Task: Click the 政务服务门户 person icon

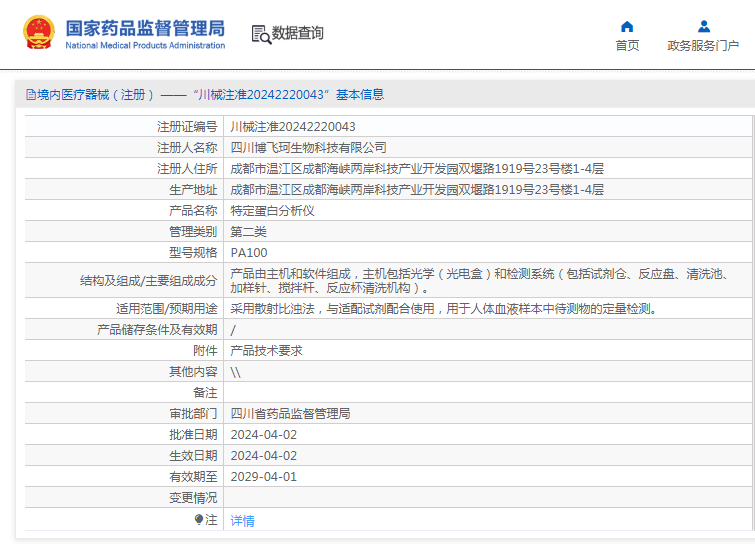Action: [x=703, y=26]
